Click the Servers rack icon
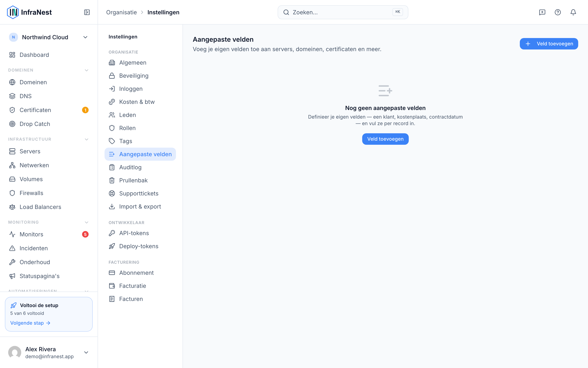This screenshot has width=588, height=368. tap(12, 151)
